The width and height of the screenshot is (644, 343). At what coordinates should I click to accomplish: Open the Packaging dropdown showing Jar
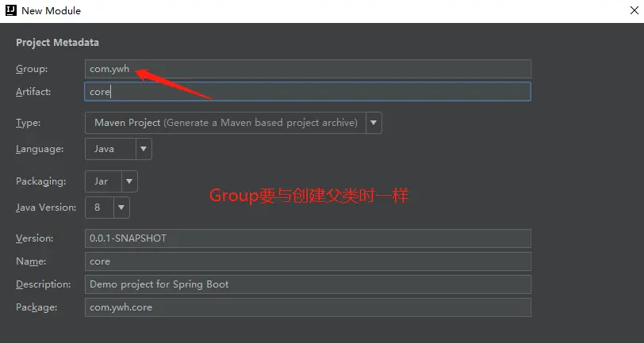(111, 181)
